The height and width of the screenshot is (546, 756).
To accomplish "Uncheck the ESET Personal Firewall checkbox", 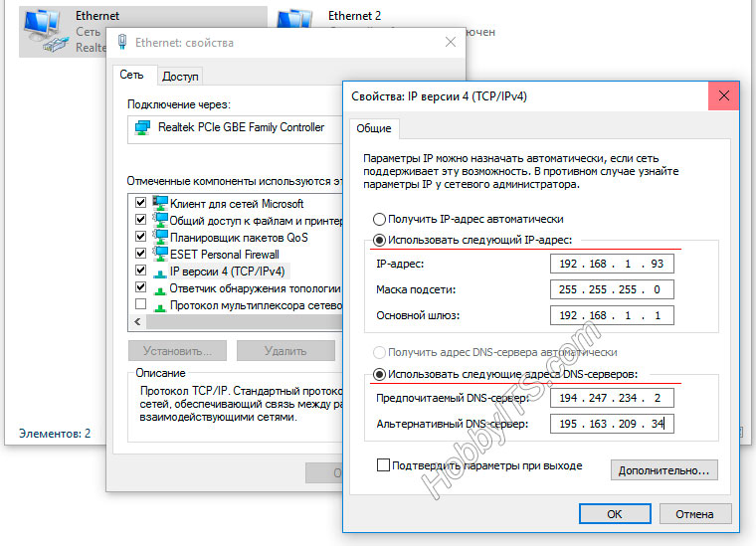I will click(140, 254).
